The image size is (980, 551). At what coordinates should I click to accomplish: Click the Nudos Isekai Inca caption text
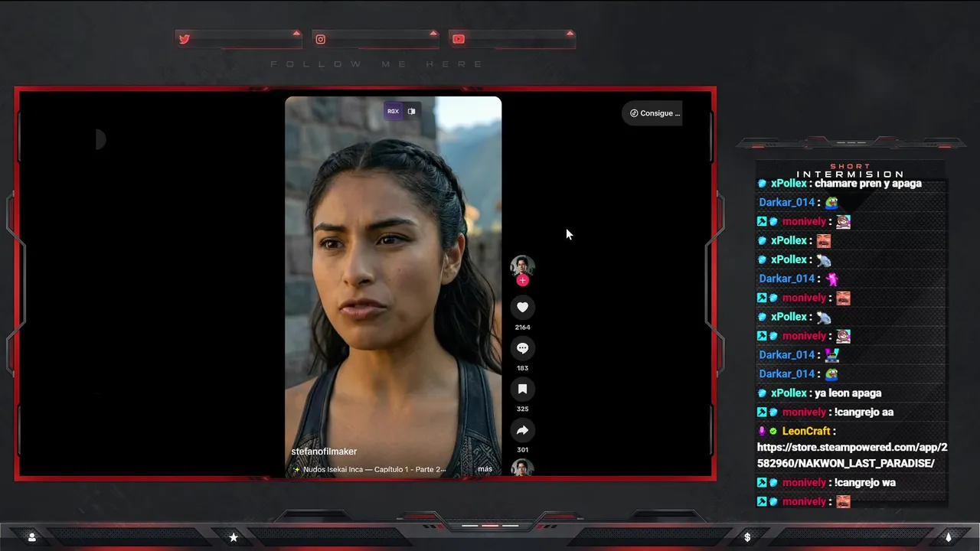(374, 469)
